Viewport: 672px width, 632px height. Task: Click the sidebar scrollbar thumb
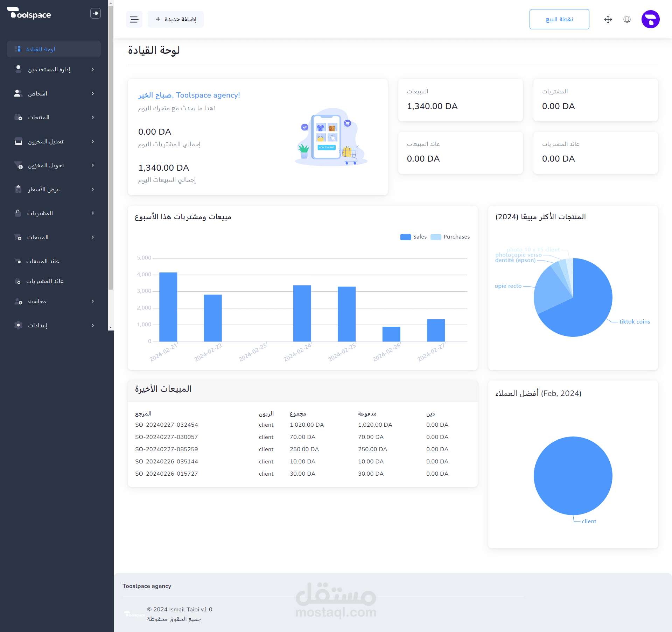click(111, 147)
